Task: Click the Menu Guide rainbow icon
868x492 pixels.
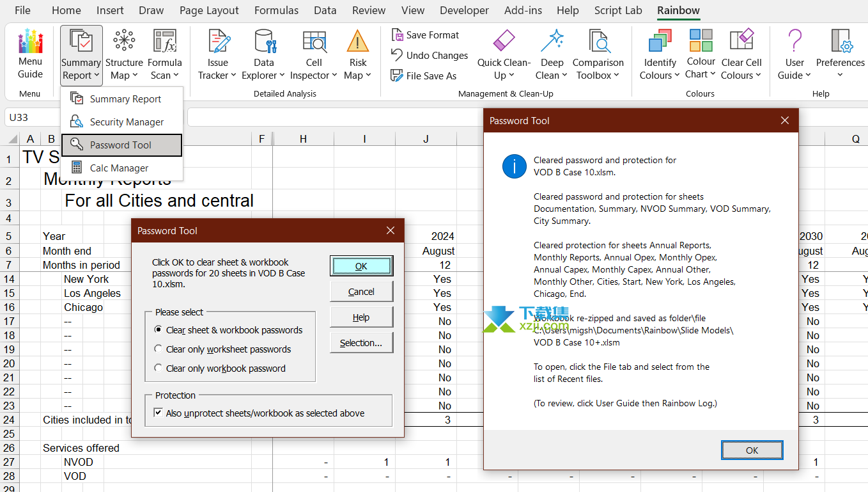Action: point(30,42)
